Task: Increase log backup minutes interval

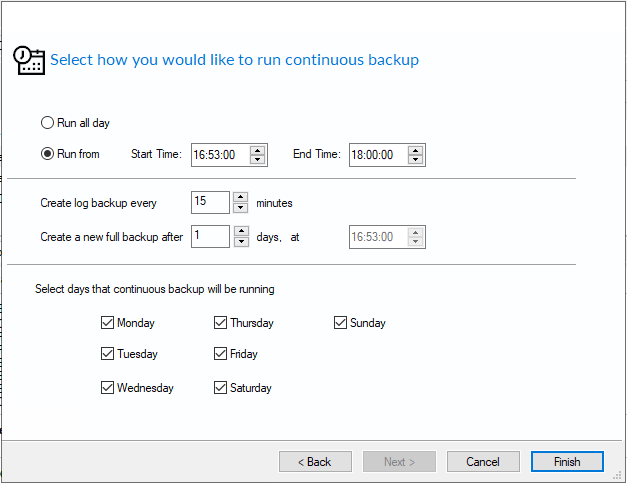Action: [240, 197]
